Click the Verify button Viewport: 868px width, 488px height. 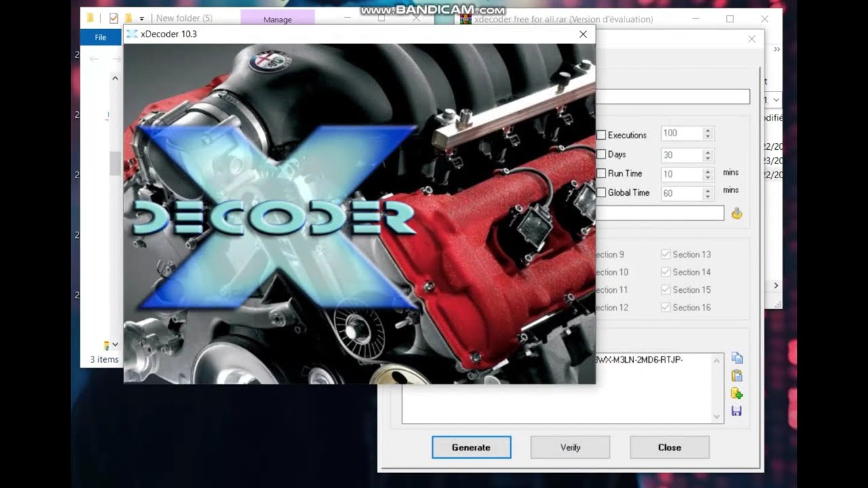tap(570, 447)
